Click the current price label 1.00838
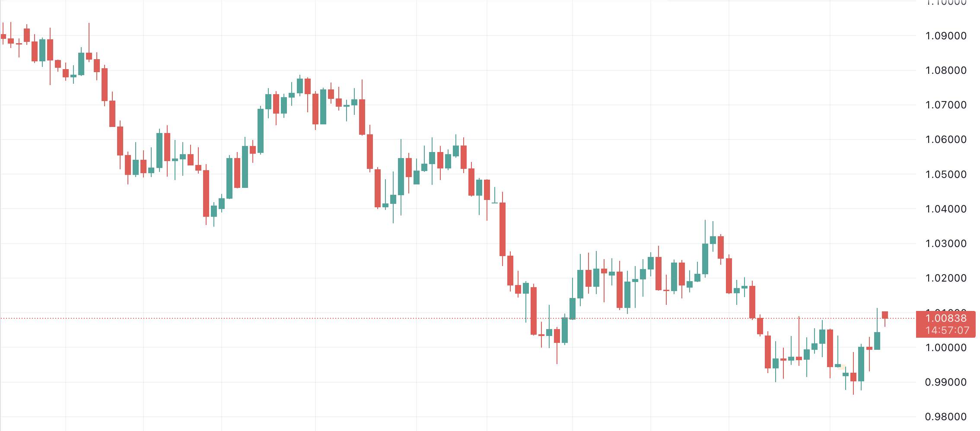The height and width of the screenshot is (431, 980). coord(945,319)
